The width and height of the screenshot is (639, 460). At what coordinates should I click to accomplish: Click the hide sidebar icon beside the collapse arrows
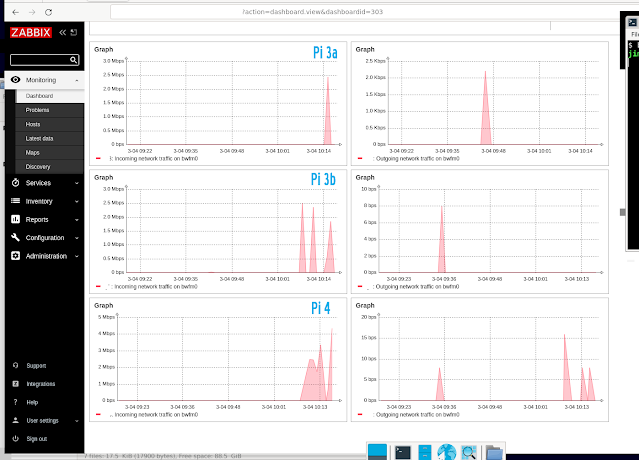(74, 32)
